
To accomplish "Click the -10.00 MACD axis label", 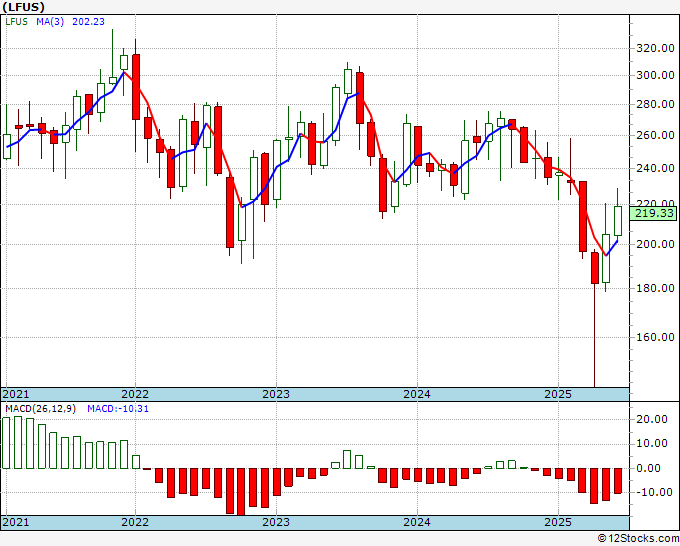I will coord(655,492).
